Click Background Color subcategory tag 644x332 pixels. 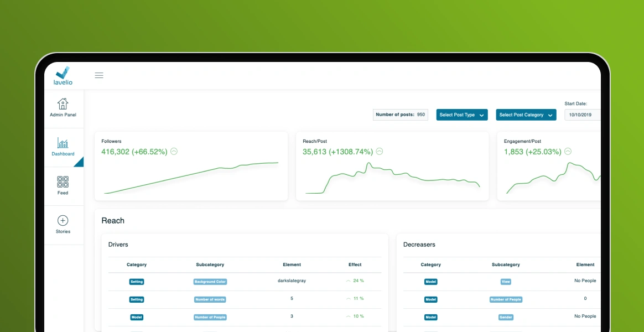point(210,282)
